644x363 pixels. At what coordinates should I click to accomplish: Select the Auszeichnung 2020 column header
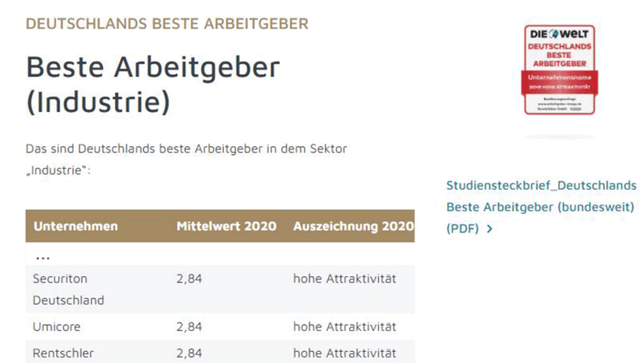click(353, 226)
